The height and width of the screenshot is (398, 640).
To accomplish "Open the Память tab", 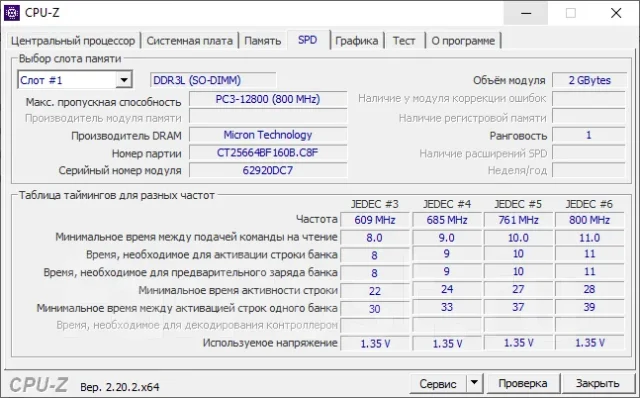I will pos(262,41).
